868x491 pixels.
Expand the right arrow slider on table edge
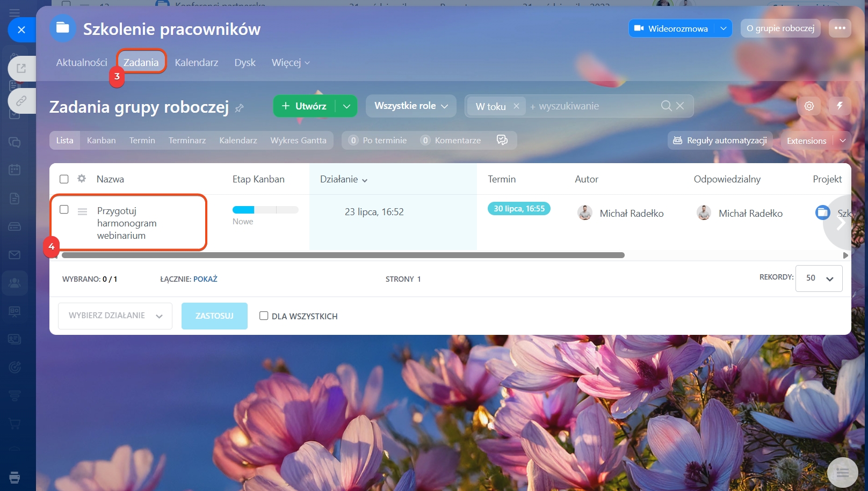click(x=840, y=223)
